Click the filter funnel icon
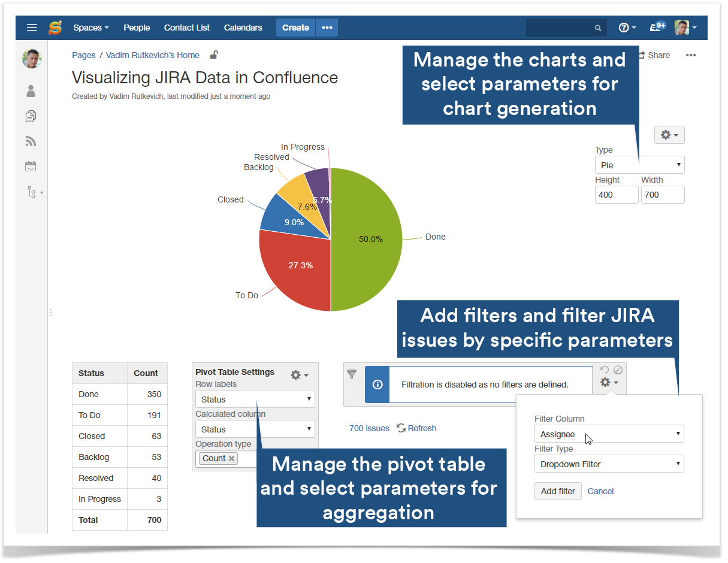Viewport: 728px width, 563px height. [x=352, y=374]
